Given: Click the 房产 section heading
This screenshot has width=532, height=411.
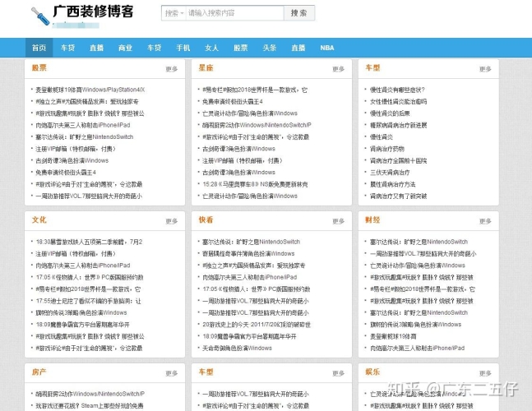Looking at the screenshot, I should tap(39, 372).
